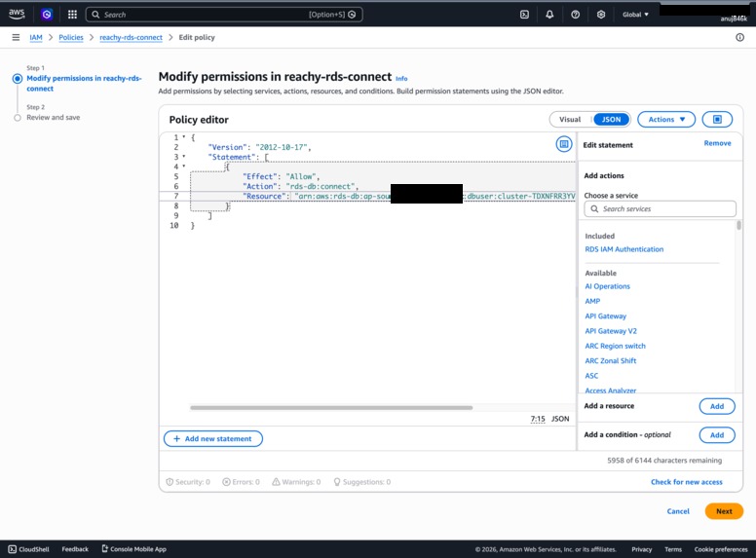The image size is (756, 558).
Task: Focus the Search services field
Action: 661,208
